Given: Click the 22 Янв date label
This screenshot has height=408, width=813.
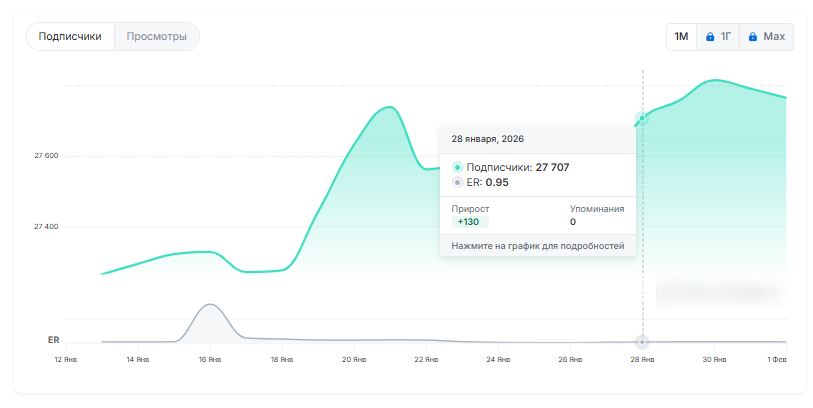Looking at the screenshot, I should 426,360.
